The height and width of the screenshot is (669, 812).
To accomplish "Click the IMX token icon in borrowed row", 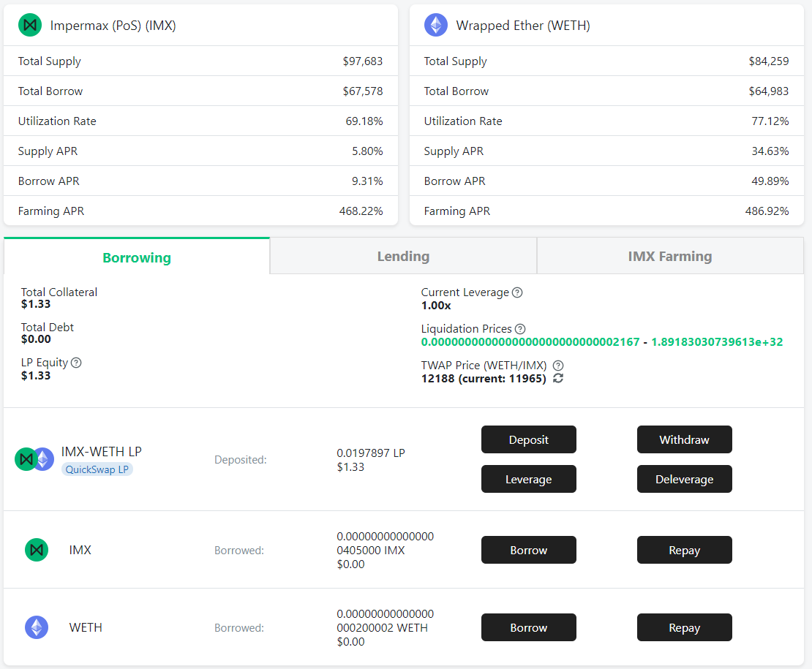I will coord(37,550).
